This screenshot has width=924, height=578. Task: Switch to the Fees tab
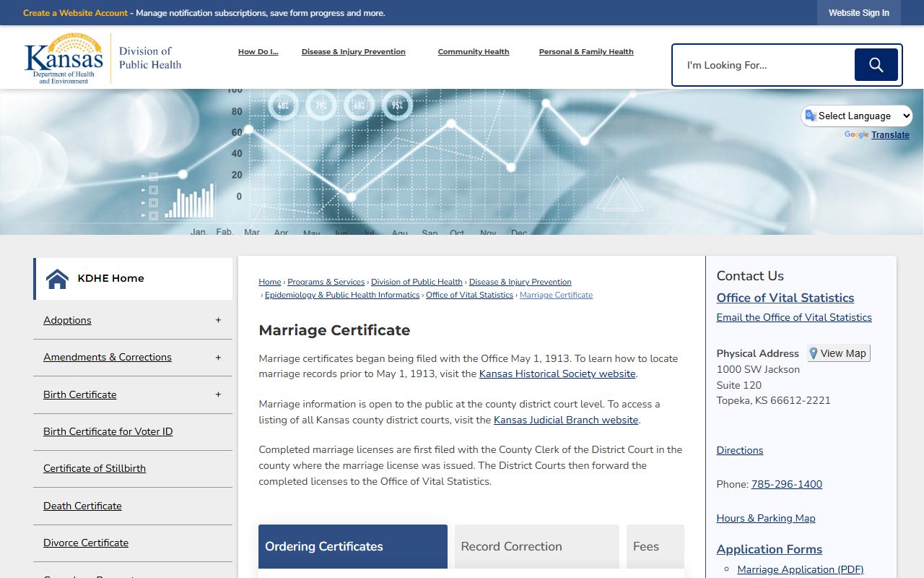coord(655,546)
